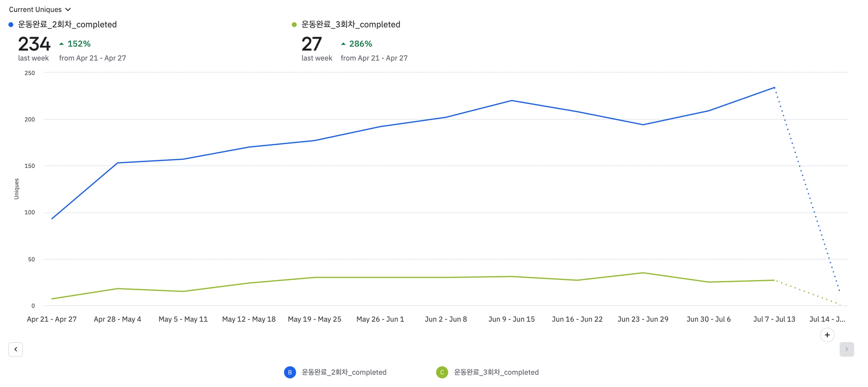Click the 27 last week metric
Viewport: 868px width, 387px height.
coord(312,44)
